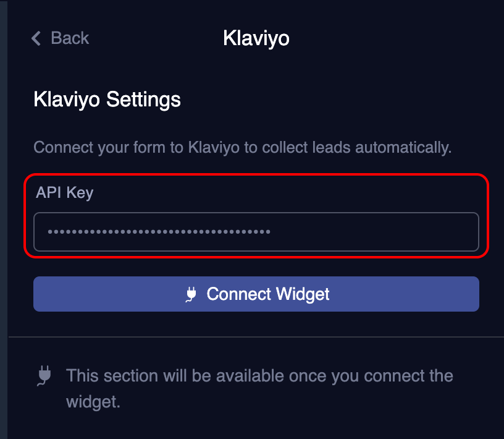Connect the widget with the blue button
This screenshot has width=504, height=439.
256,294
